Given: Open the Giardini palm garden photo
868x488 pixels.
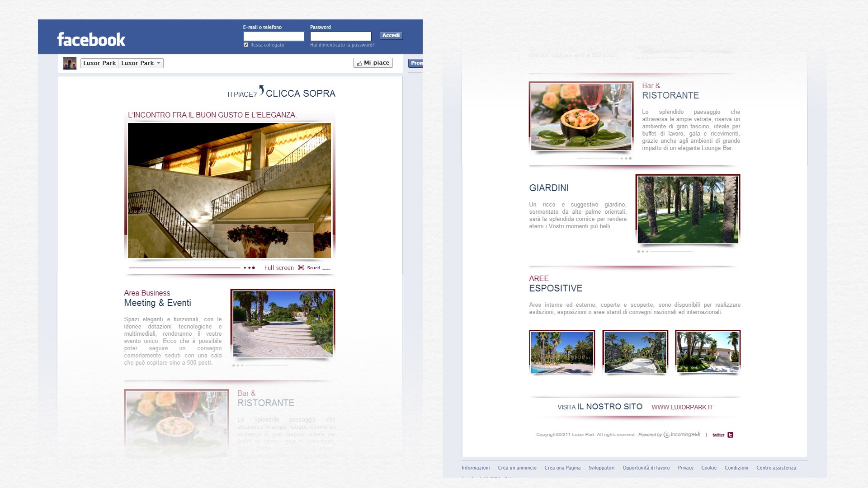Looking at the screenshot, I should coord(688,209).
